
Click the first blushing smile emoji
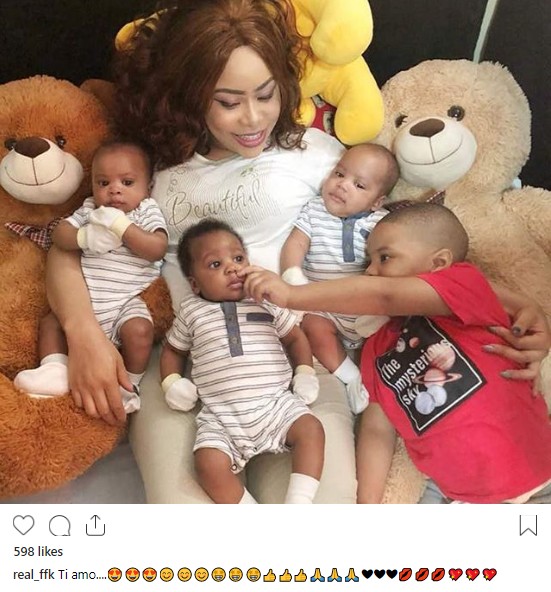167,575
